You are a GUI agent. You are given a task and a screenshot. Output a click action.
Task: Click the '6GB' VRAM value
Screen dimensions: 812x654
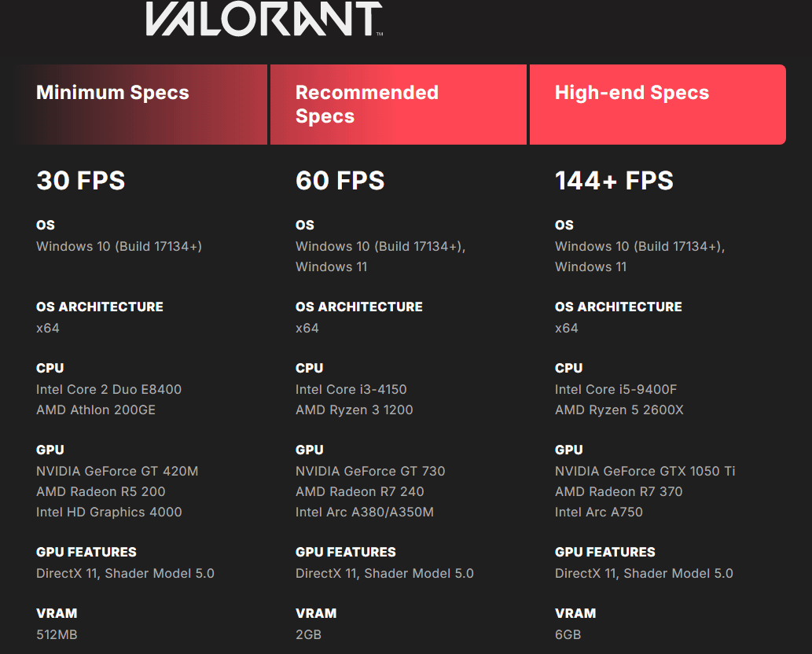tap(568, 635)
